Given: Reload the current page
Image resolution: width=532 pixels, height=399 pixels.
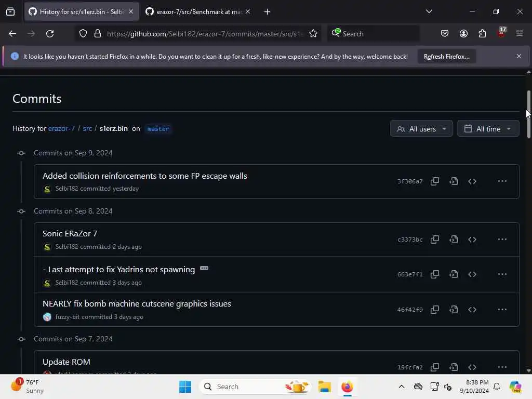Looking at the screenshot, I should coord(50,34).
